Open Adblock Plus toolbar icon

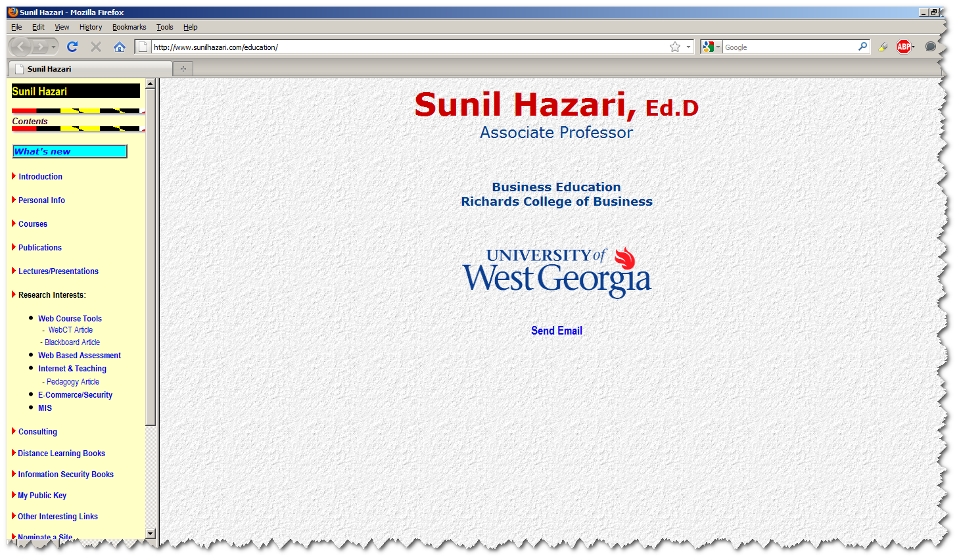[x=904, y=47]
